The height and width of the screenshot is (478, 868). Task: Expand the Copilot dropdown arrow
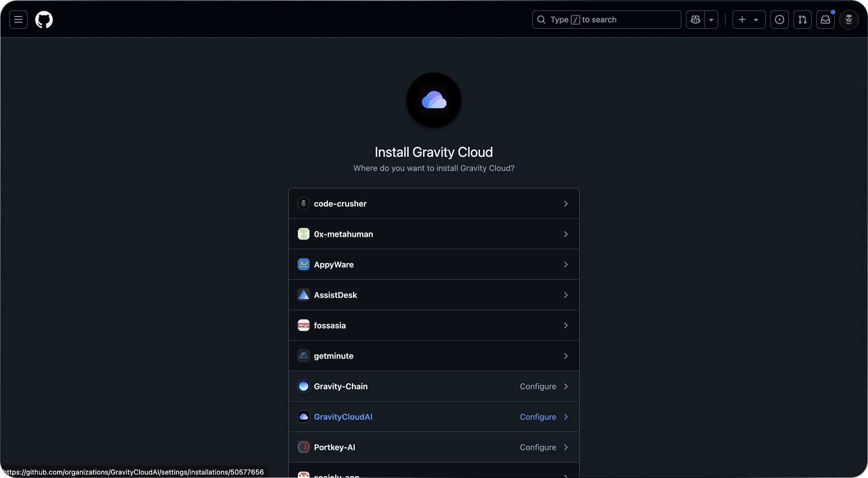point(711,20)
